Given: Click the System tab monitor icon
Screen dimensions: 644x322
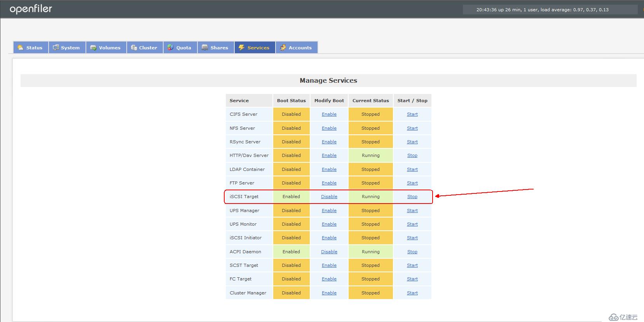Looking at the screenshot, I should [x=56, y=47].
